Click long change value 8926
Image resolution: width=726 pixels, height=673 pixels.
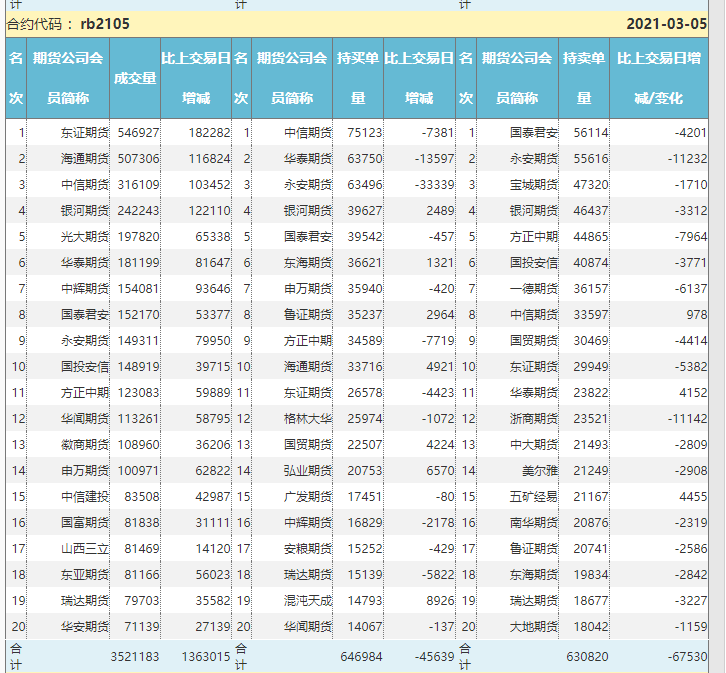click(x=440, y=600)
